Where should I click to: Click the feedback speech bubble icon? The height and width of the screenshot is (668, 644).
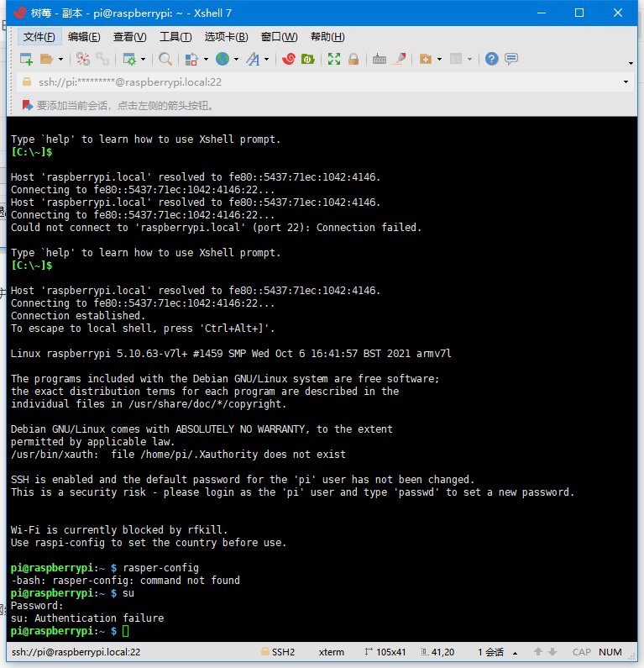tap(511, 59)
